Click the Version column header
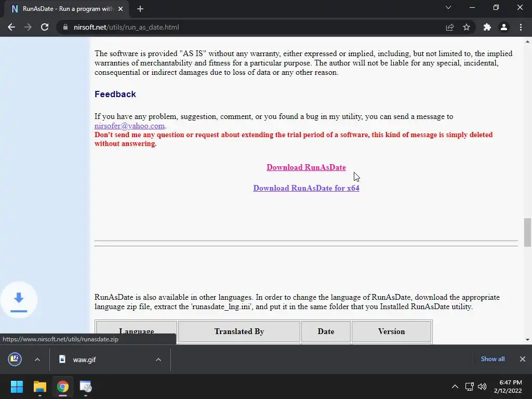The height and width of the screenshot is (399, 532). click(x=392, y=331)
